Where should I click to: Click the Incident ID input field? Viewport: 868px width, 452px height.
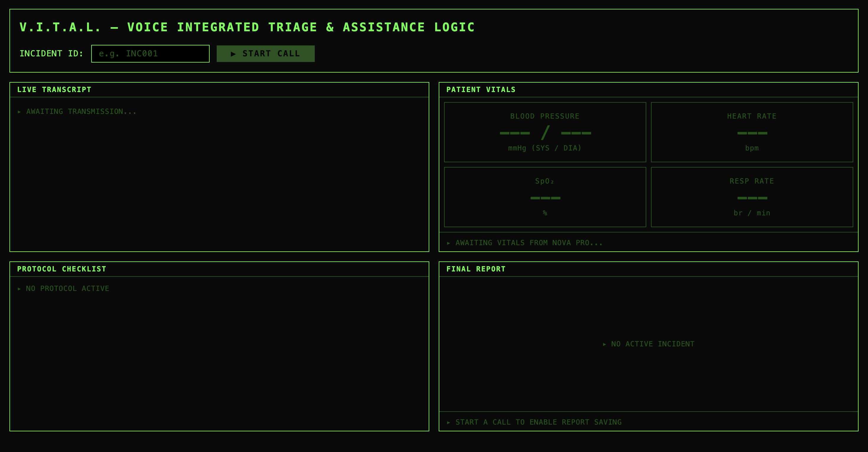pos(150,54)
